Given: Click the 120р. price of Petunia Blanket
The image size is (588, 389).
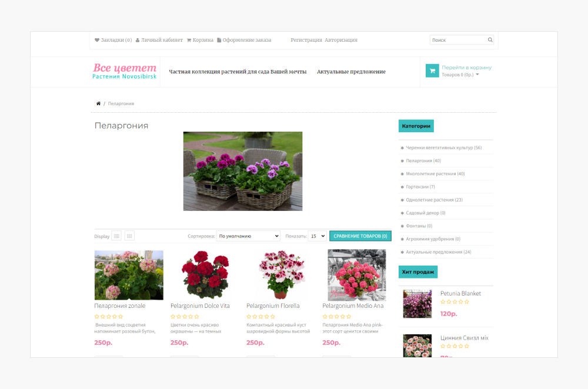Looking at the screenshot, I should 449,314.
